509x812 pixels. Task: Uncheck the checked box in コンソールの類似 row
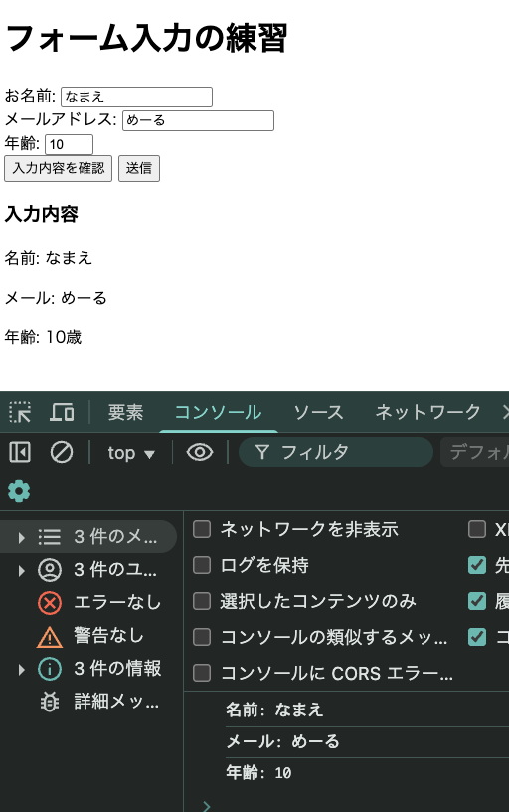point(477,637)
